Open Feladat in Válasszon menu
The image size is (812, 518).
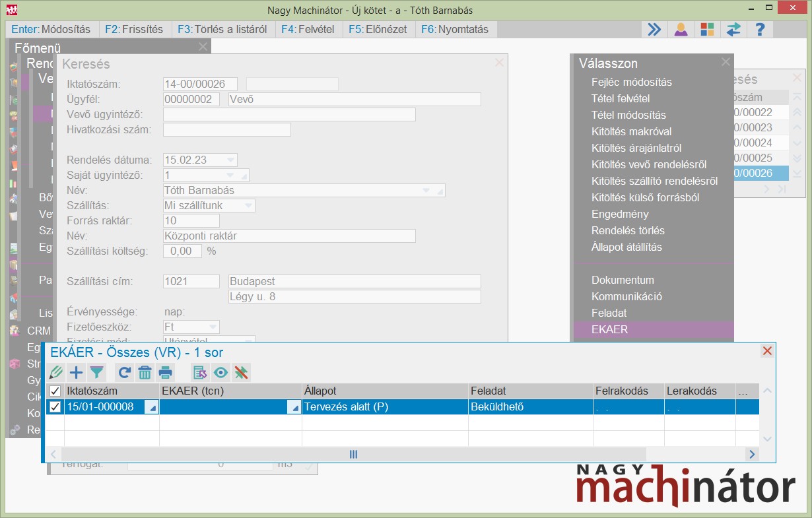point(609,313)
